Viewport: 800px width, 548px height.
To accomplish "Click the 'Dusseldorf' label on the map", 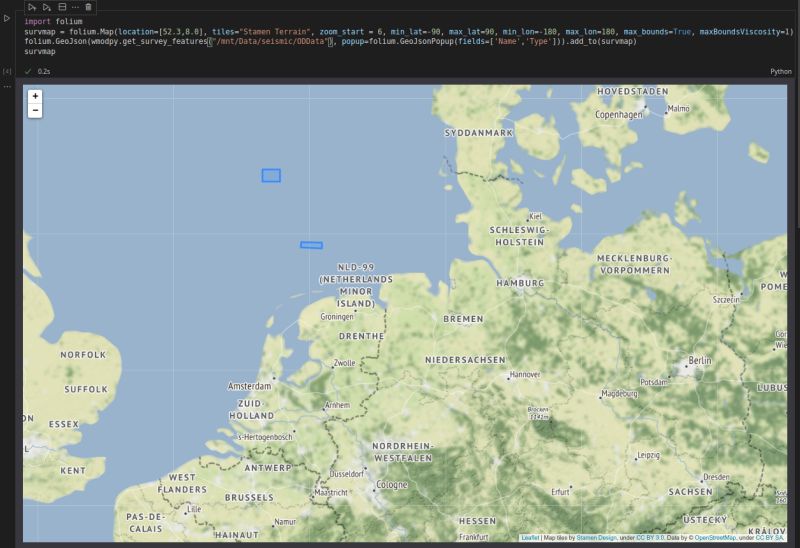I will (x=347, y=474).
